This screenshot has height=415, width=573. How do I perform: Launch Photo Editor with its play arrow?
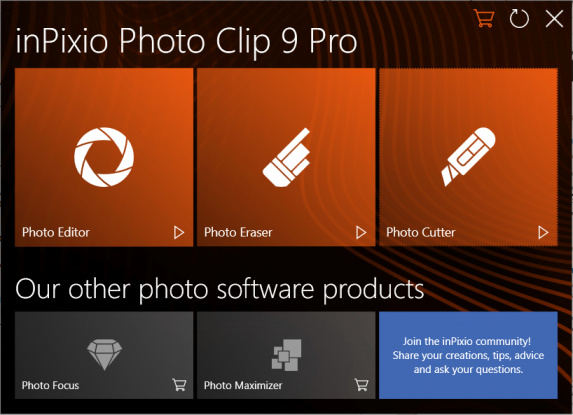coord(179,232)
